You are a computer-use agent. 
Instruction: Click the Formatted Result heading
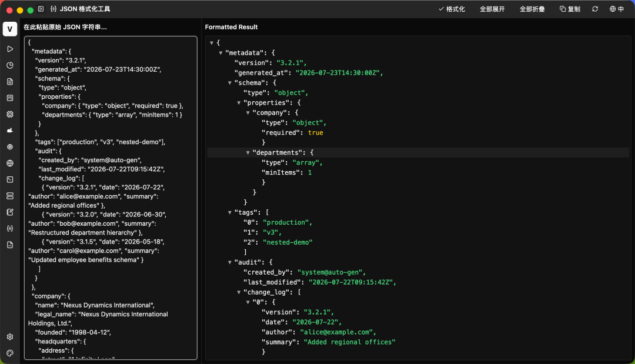point(231,27)
